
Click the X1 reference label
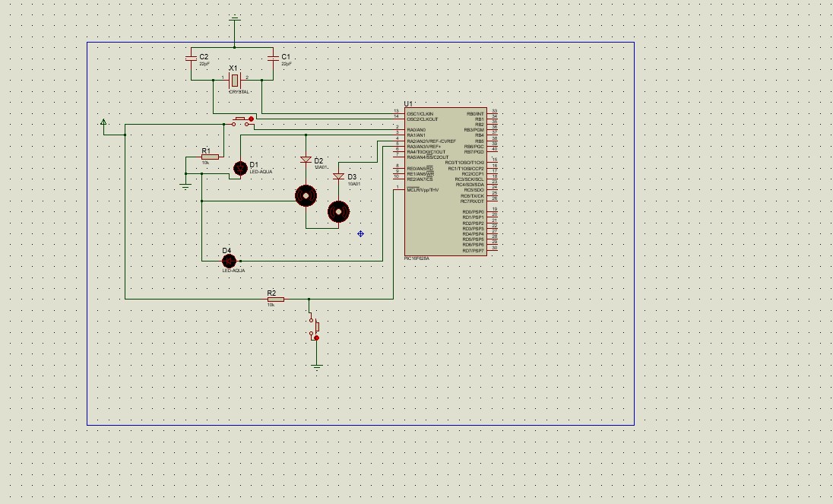[x=233, y=68]
